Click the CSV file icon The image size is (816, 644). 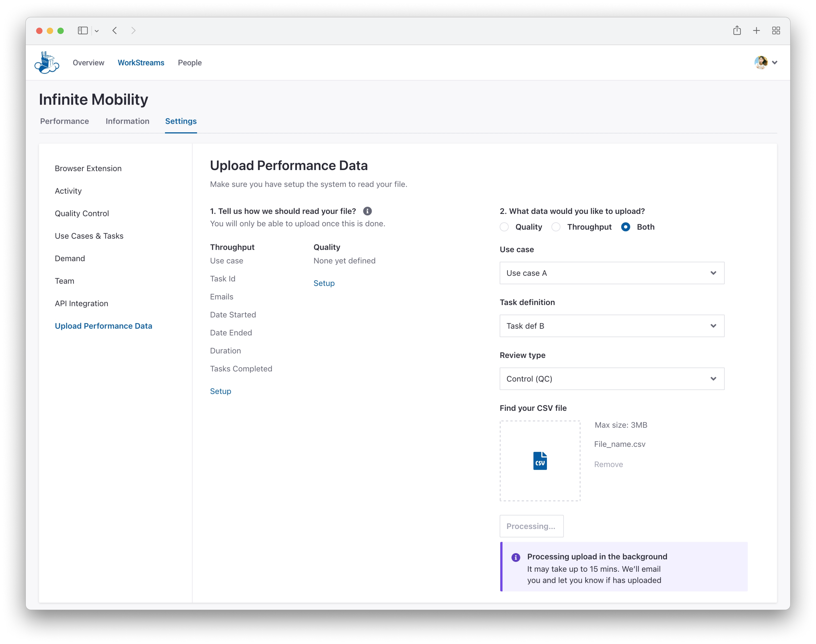tap(540, 461)
